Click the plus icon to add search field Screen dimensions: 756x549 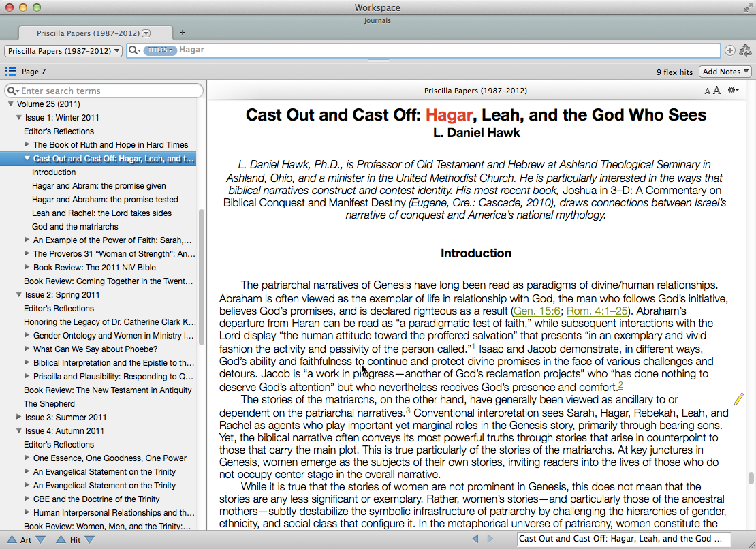pos(730,50)
